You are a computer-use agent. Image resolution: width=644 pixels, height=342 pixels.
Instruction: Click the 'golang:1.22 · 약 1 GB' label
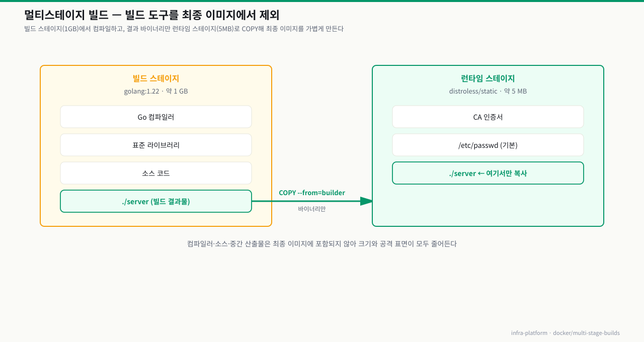click(x=156, y=91)
